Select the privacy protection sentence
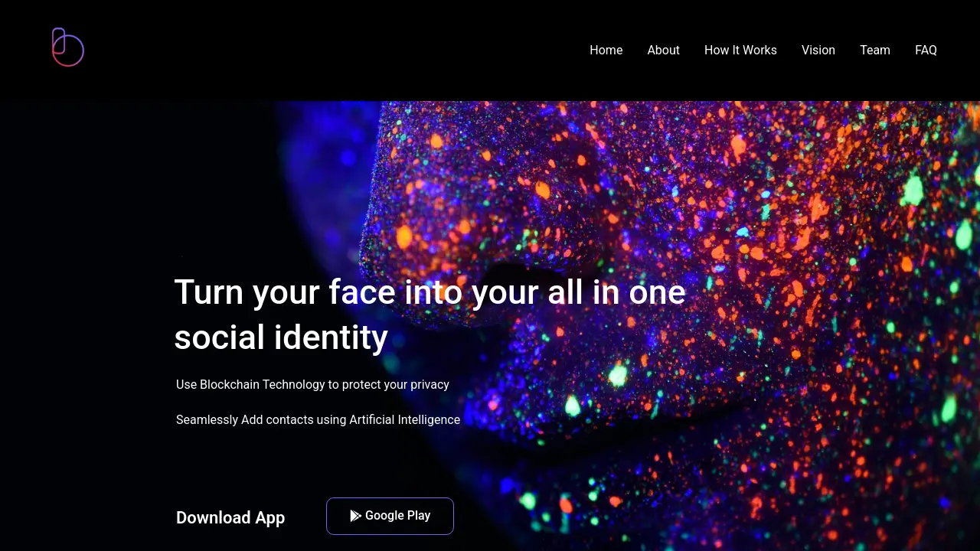980x551 pixels. (312, 384)
